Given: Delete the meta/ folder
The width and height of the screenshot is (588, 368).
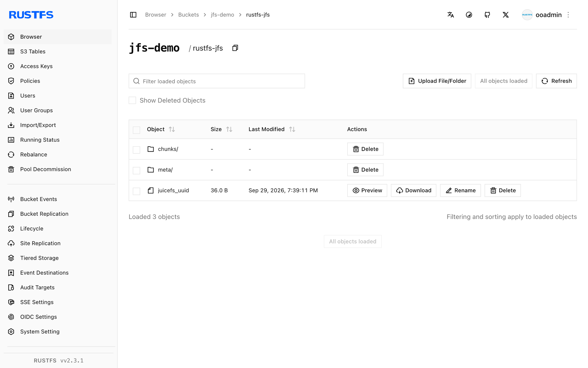Looking at the screenshot, I should (365, 170).
